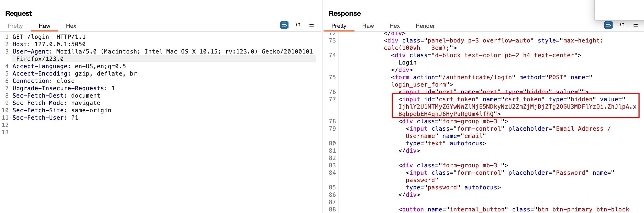Open the Hex tab in Request panel

pos(71,26)
